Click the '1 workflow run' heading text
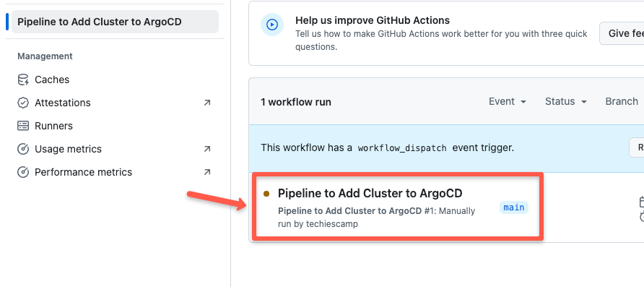Screen dimensions: 644x287 click(296, 102)
